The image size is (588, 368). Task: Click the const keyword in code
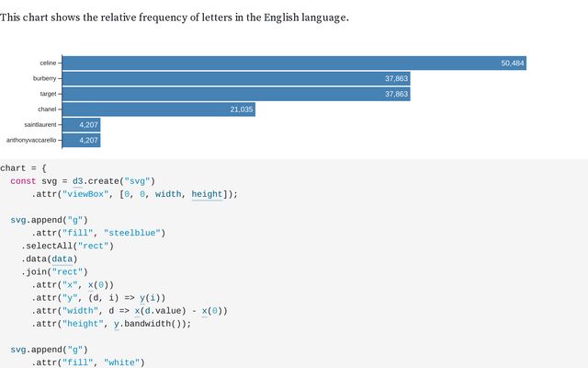point(23,181)
